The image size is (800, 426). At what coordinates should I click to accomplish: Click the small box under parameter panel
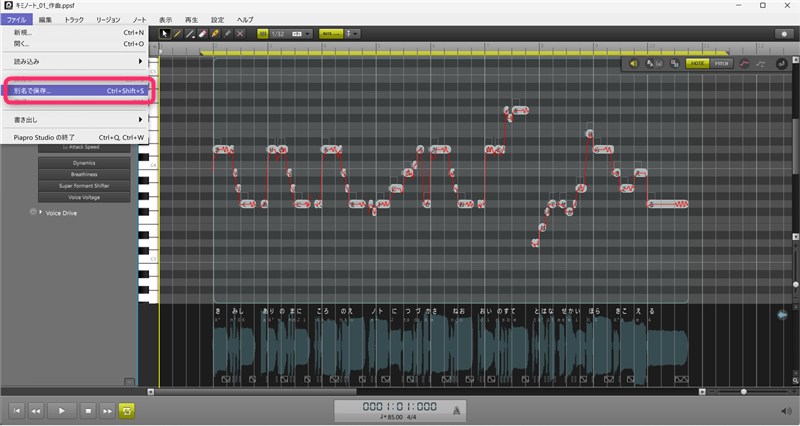point(130,382)
